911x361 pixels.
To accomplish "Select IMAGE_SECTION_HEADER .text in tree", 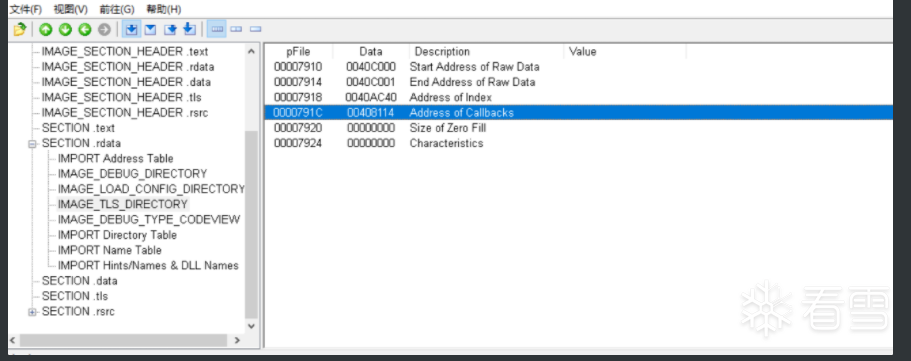I will [x=125, y=52].
